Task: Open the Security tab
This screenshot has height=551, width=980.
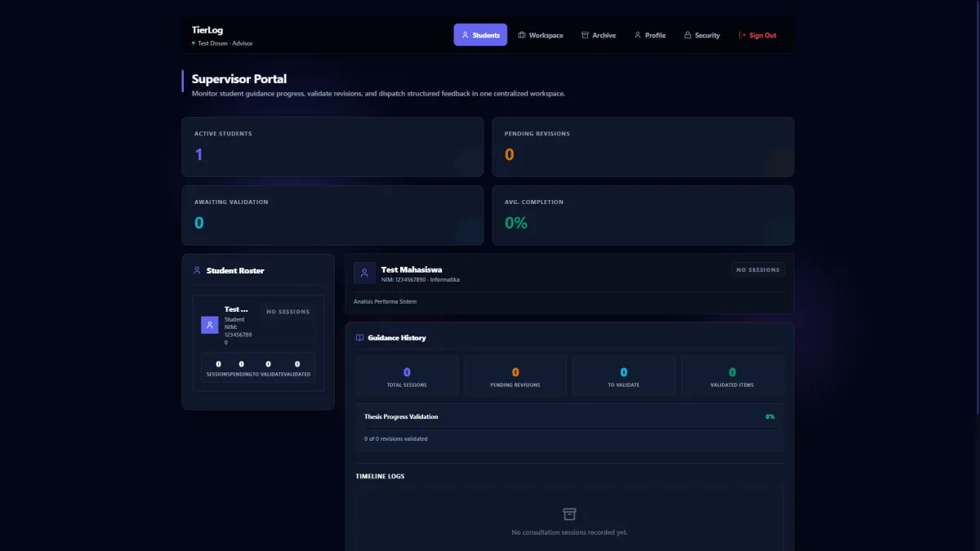Action: coord(702,35)
